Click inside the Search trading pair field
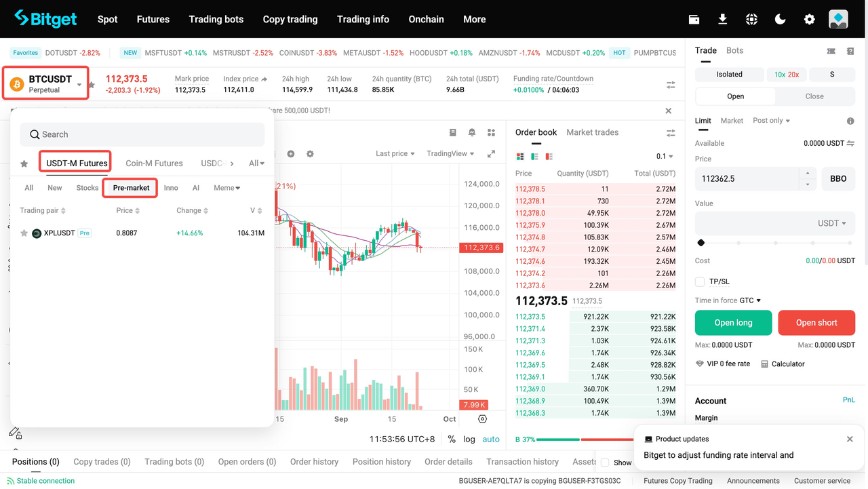 (x=142, y=134)
